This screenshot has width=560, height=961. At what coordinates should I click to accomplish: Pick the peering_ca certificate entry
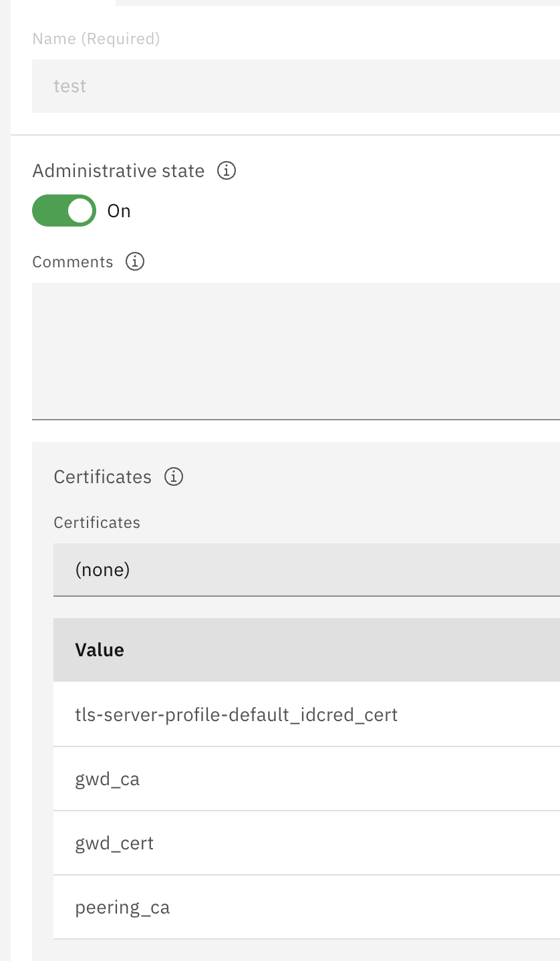click(x=122, y=906)
